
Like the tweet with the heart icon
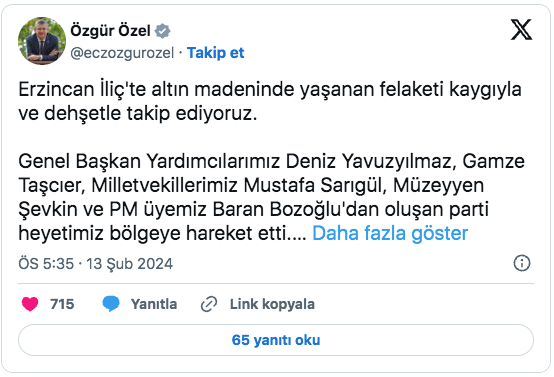[x=30, y=304]
